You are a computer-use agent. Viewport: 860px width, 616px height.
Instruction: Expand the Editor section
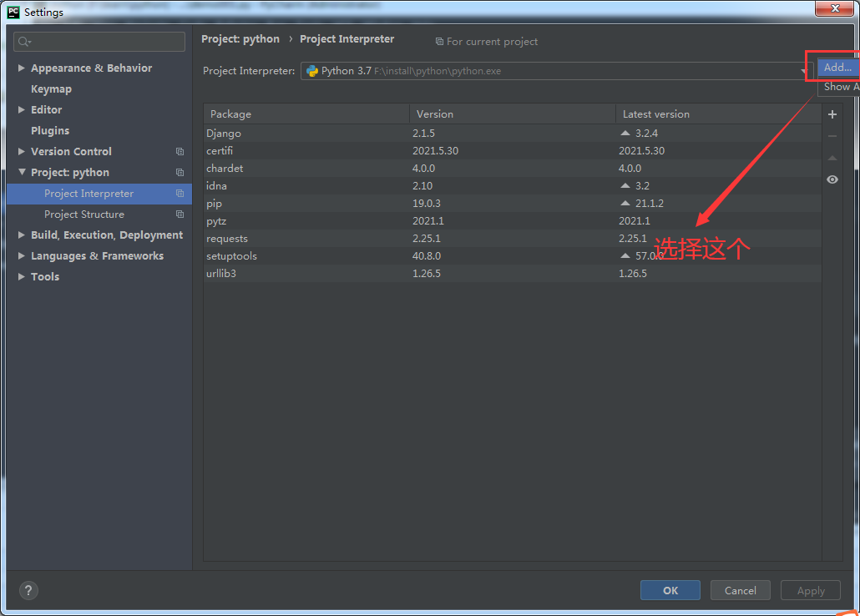coord(22,109)
